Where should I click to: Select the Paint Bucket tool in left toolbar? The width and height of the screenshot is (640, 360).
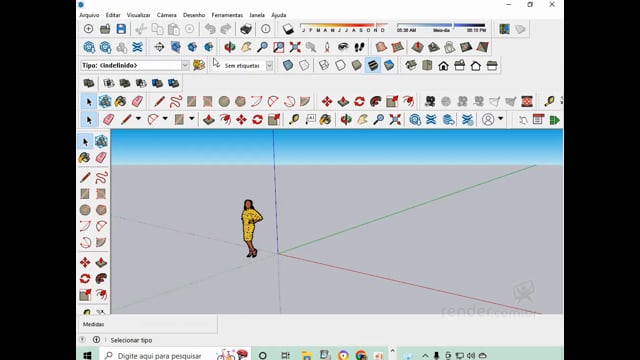[85, 158]
